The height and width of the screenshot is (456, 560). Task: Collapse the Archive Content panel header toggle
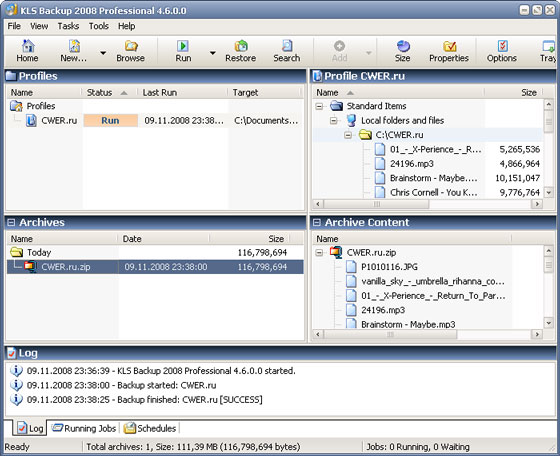(x=316, y=222)
